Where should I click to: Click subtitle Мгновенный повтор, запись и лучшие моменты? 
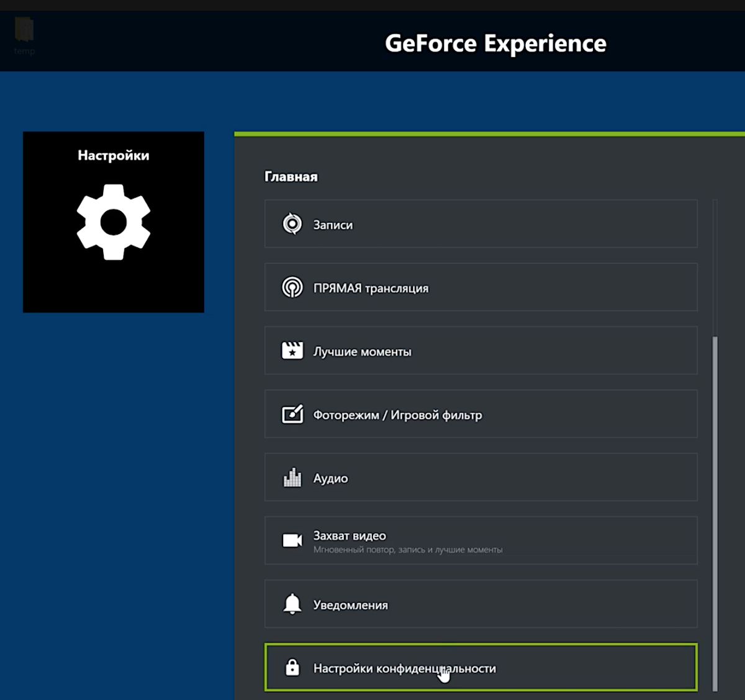pos(408,550)
